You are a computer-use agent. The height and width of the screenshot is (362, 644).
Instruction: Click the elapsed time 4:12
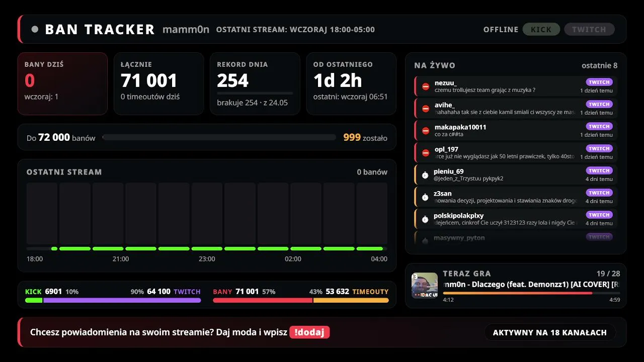(448, 300)
